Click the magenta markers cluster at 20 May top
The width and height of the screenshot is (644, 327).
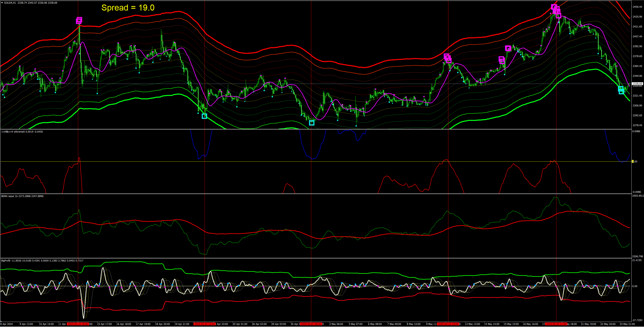[556, 11]
